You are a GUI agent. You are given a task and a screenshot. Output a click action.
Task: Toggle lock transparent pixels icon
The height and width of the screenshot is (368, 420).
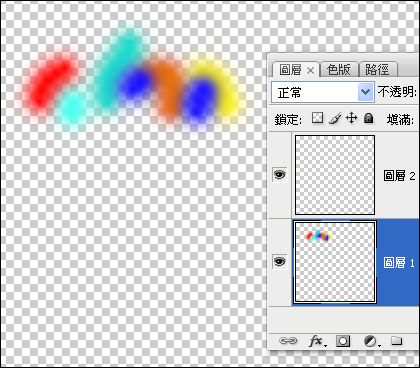point(317,118)
